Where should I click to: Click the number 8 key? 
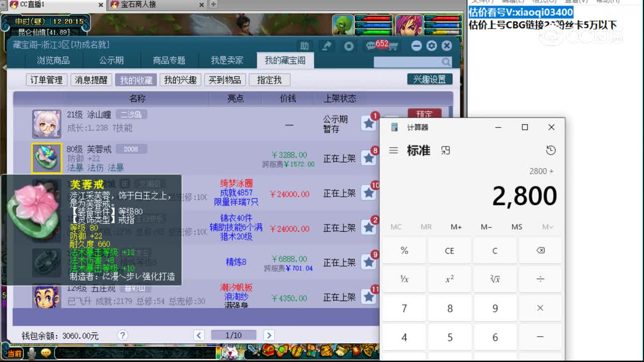[x=449, y=308]
